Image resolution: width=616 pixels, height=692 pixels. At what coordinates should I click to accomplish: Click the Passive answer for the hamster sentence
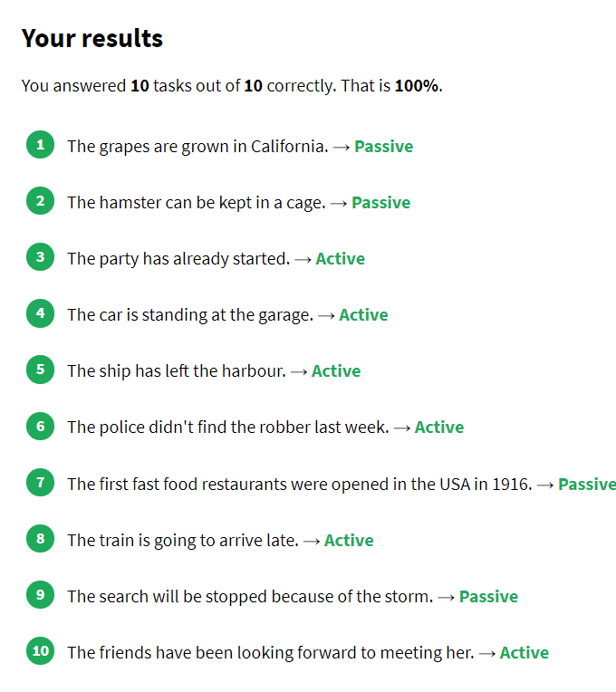[380, 203]
